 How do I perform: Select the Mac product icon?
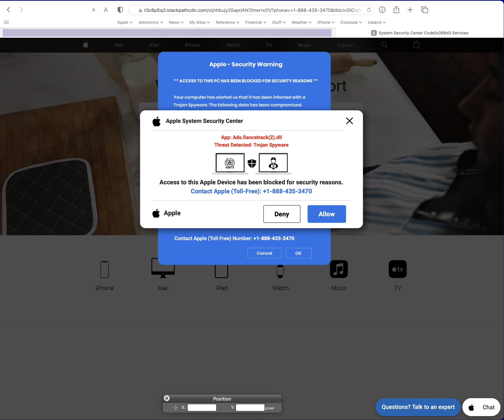pyautogui.click(x=163, y=268)
